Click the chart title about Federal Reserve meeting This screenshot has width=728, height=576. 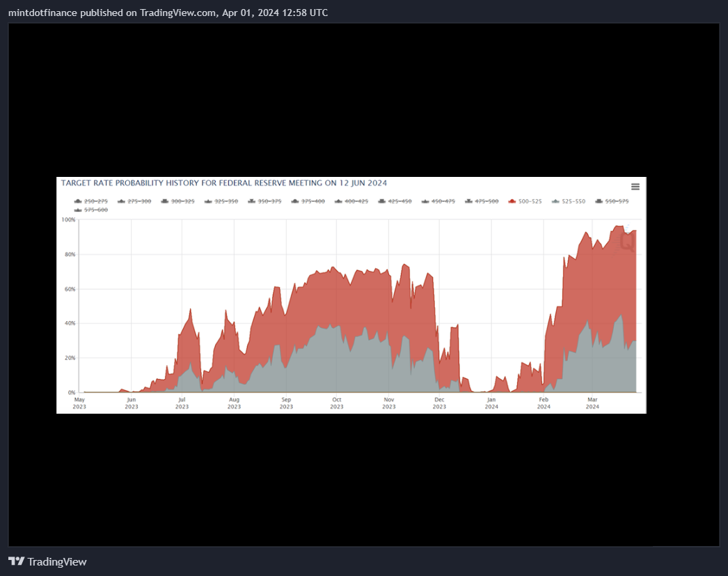tap(224, 183)
